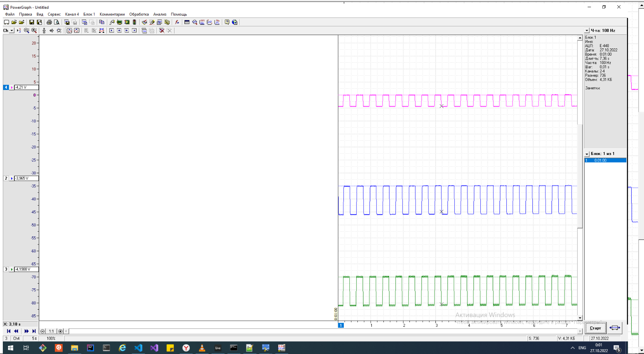Click the magenta channel 4 cursor cross
Screen dimensions: 644x354
(441, 106)
